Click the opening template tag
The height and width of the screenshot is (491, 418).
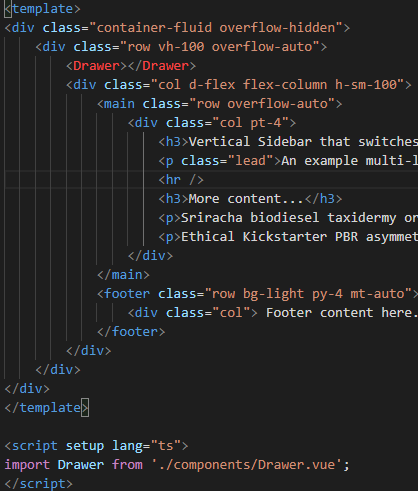click(42, 9)
